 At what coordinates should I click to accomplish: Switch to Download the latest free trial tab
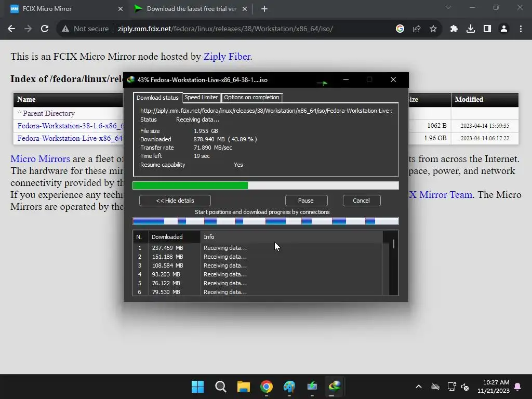pos(191,9)
